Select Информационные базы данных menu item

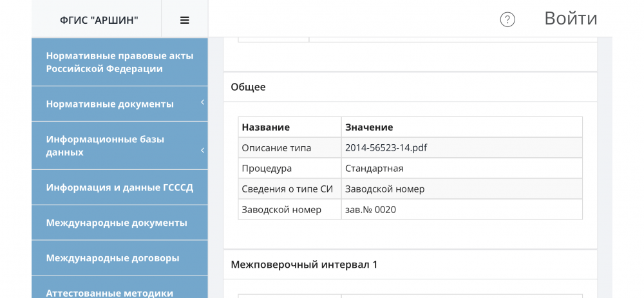(x=120, y=145)
